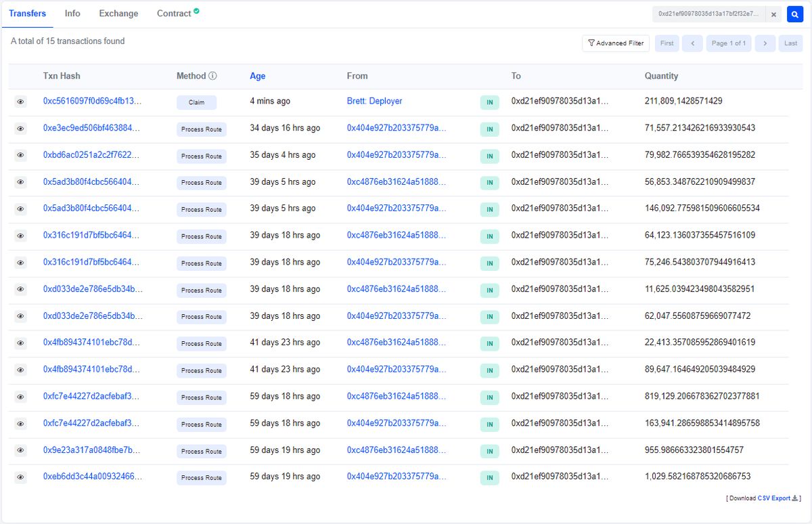812x524 pixels.
Task: Open transaction hash 0x9e23a317a0848fbe7b
Action: pos(93,450)
